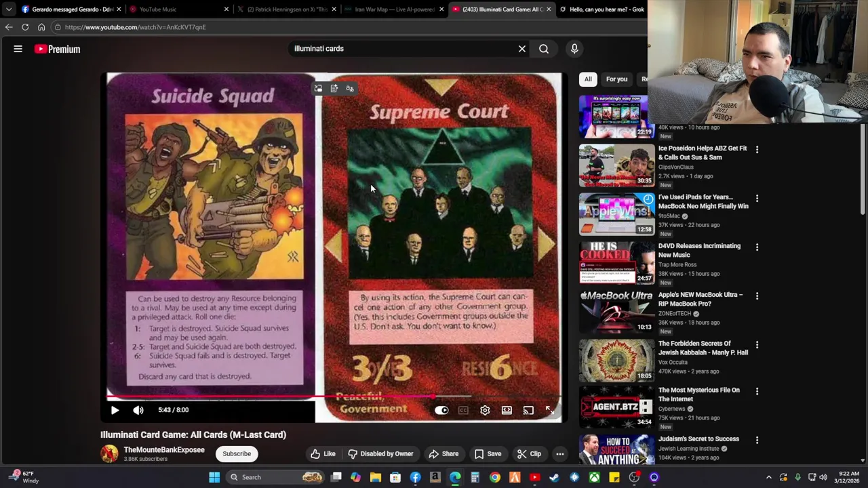This screenshot has width=868, height=488.
Task: Clear the illuminati cards search text
Action: (x=522, y=49)
